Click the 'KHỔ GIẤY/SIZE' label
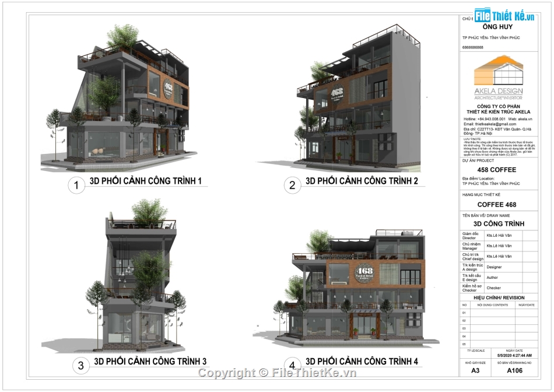This screenshot has width=554, height=392. [475, 363]
